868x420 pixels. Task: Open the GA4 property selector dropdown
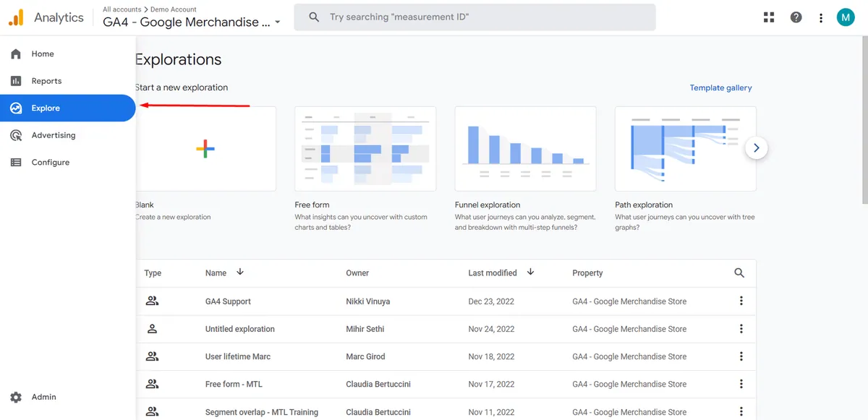tap(192, 22)
